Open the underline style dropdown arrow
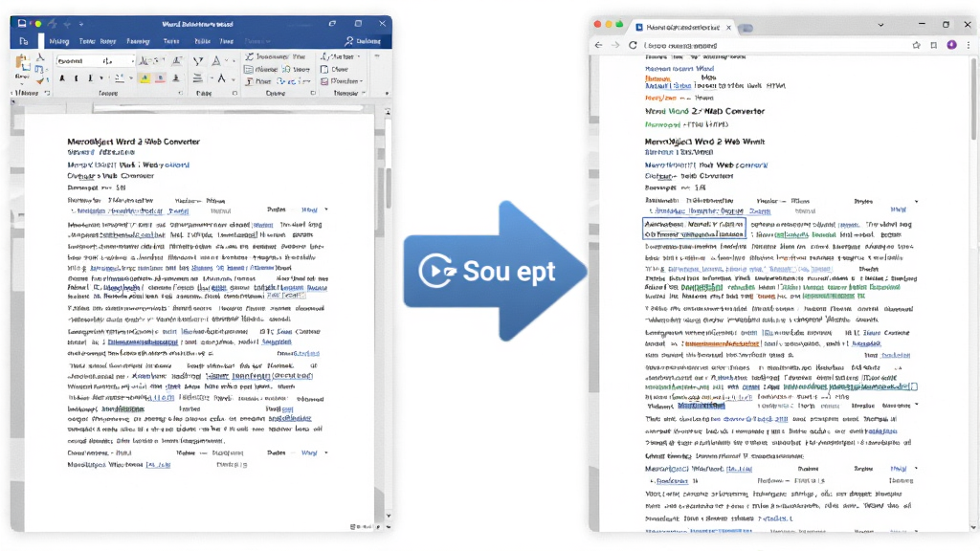This screenshot has width=980, height=551. coord(101,78)
